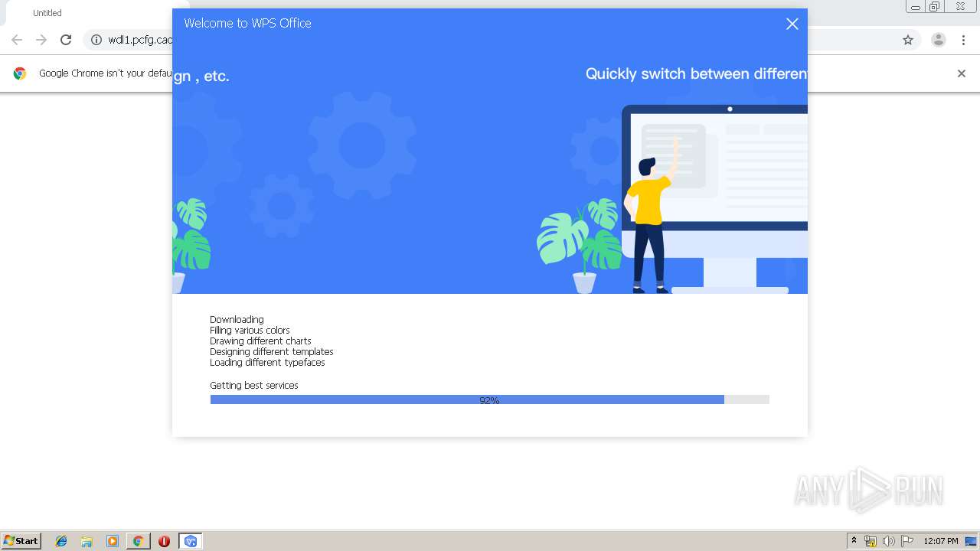Click the 'Welcome to WPS Office' title
This screenshot has height=551, width=980.
click(247, 24)
